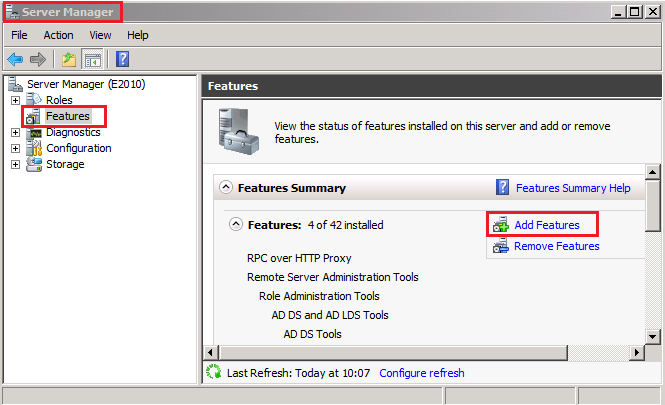The height and width of the screenshot is (405, 665).
Task: Expand the Storage tree node
Action: [15, 164]
